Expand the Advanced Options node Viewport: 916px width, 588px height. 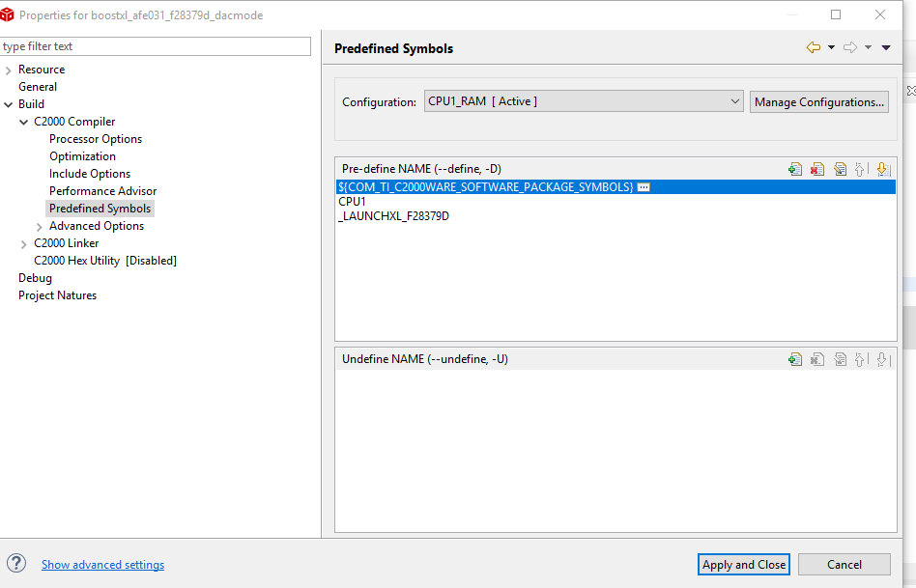pyautogui.click(x=40, y=226)
